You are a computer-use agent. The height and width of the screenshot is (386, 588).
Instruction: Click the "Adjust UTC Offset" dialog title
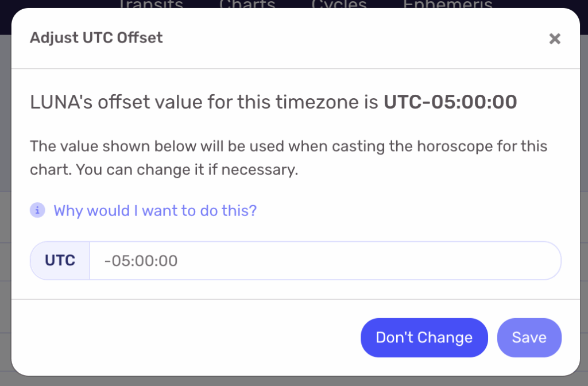click(96, 38)
